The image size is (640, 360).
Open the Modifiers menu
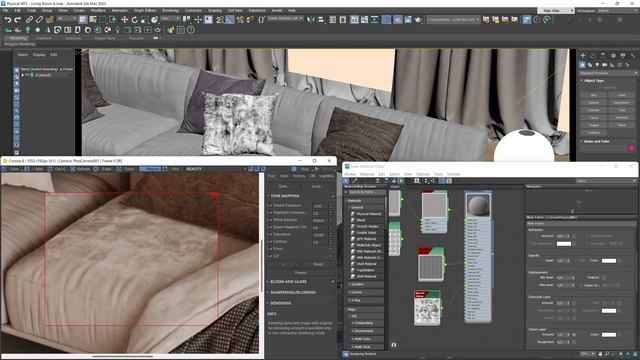pos(98,11)
